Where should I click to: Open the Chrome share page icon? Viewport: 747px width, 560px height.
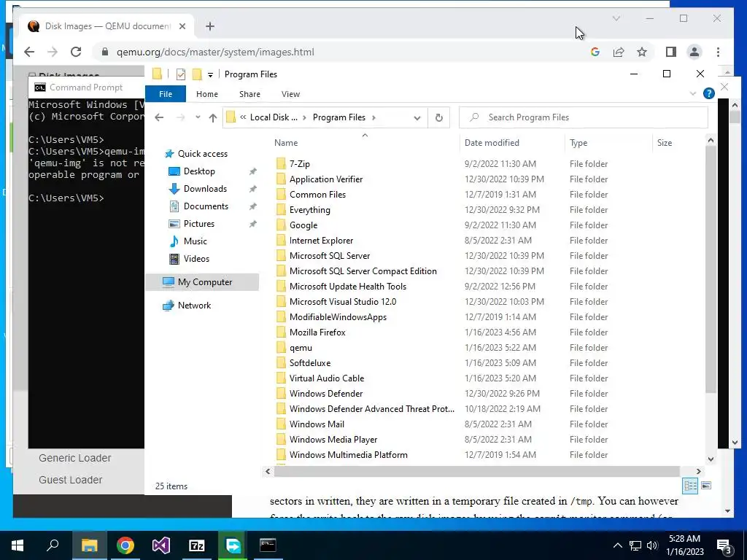[x=619, y=52]
